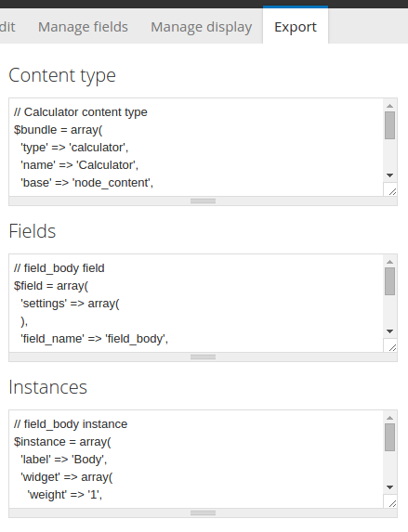Click the Instances textarea corner resize handle

pyautogui.click(x=390, y=501)
